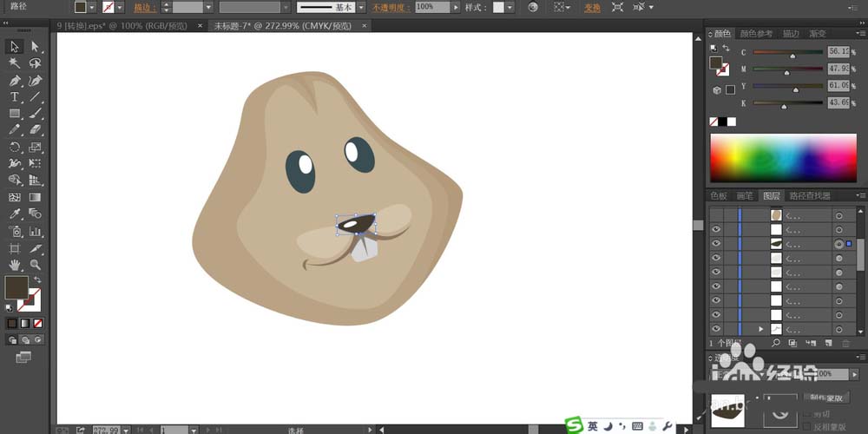Select the Hand tool
868x434 pixels.
click(15, 265)
